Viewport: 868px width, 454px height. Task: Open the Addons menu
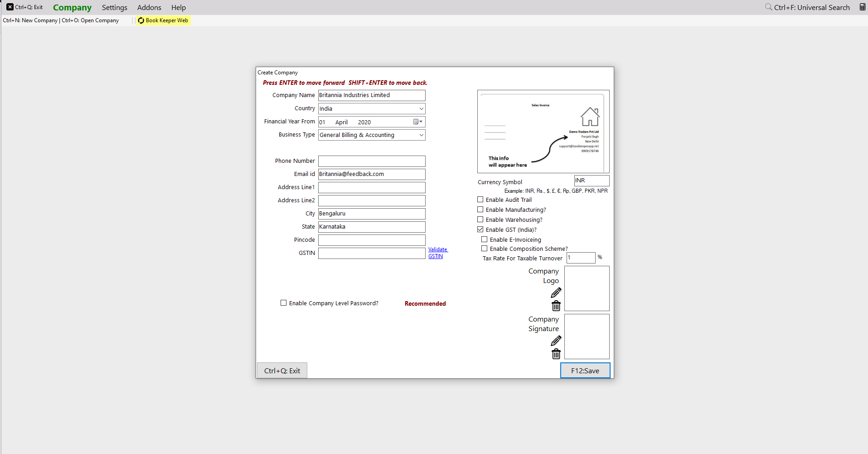149,7
